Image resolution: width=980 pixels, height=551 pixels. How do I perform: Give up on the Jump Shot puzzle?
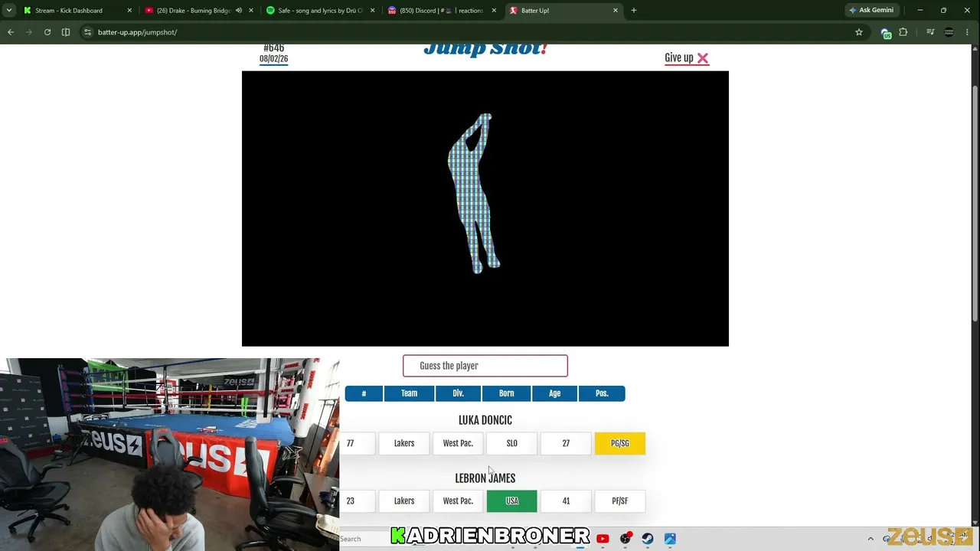coord(687,58)
